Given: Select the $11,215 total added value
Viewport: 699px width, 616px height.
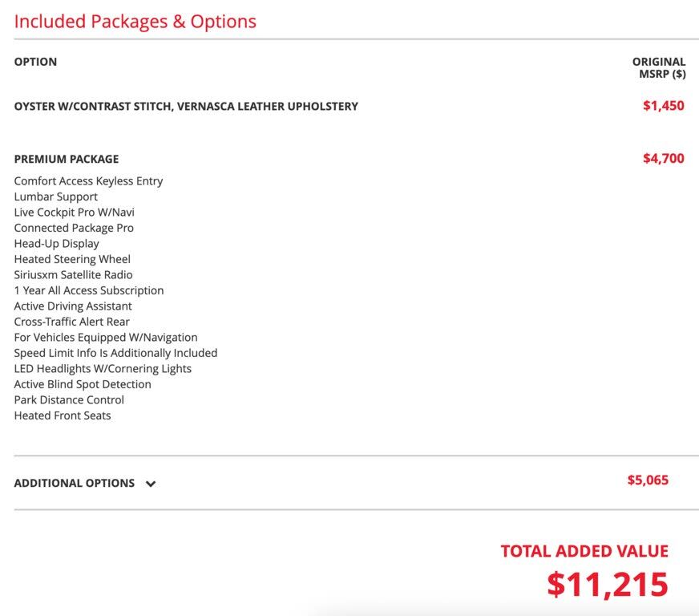Looking at the screenshot, I should coord(608,585).
